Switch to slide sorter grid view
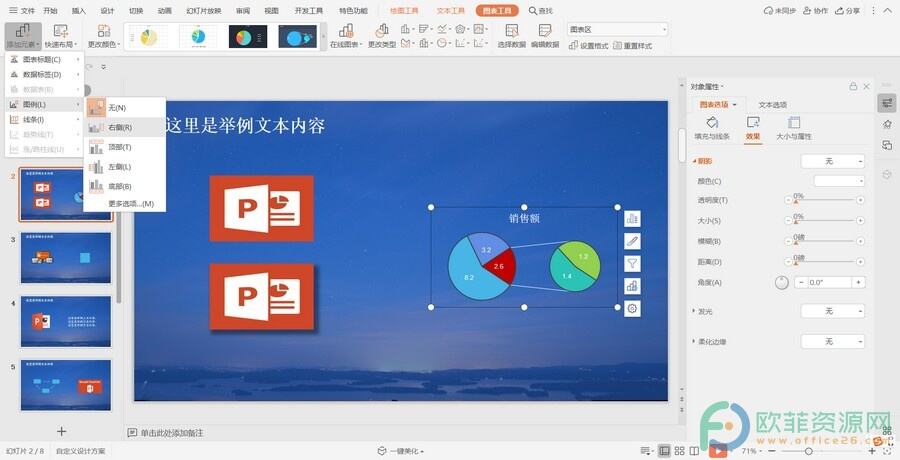Viewport: 900px width, 460px height. [x=680, y=451]
